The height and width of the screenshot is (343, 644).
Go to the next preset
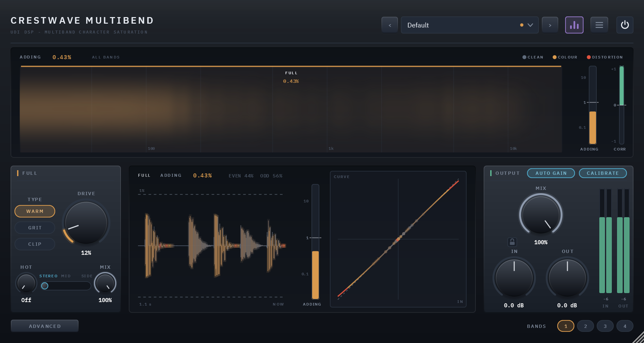click(550, 25)
